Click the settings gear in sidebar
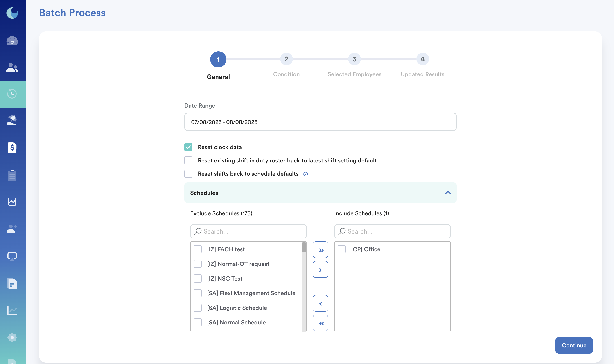 click(12, 337)
